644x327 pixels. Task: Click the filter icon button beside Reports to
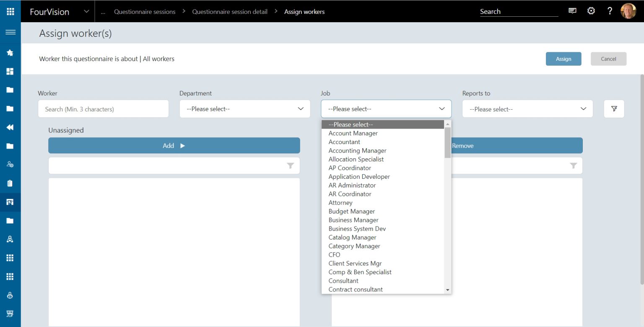pyautogui.click(x=614, y=109)
